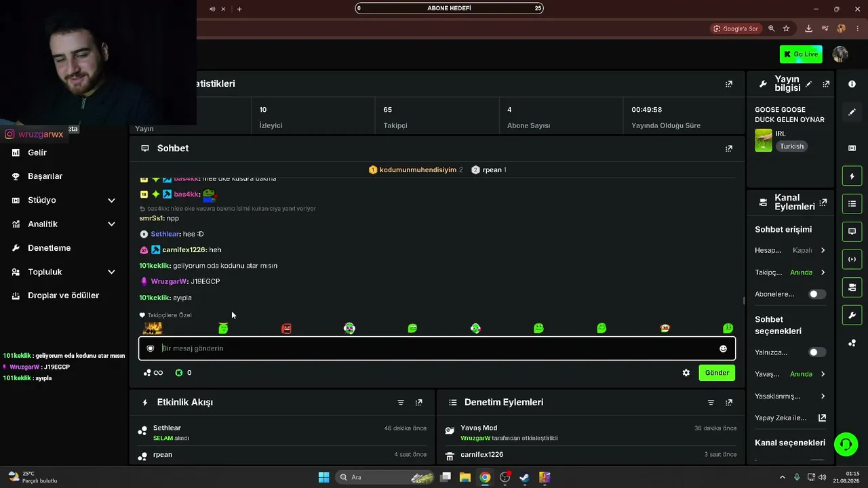Select the pencil edit icon in right rail
868x488 pixels.
[x=852, y=112]
